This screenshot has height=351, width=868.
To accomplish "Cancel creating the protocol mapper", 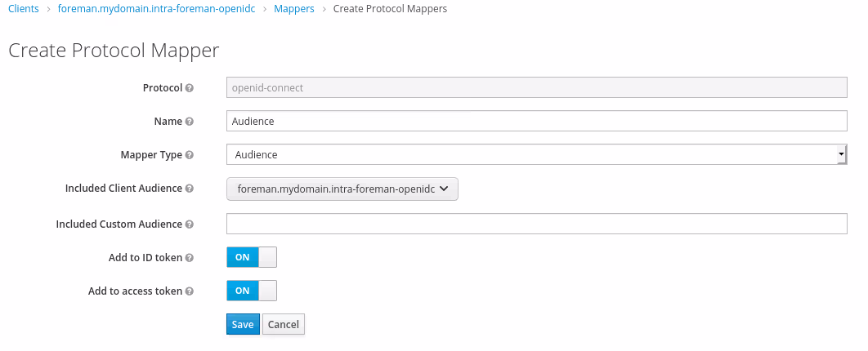I will point(283,324).
